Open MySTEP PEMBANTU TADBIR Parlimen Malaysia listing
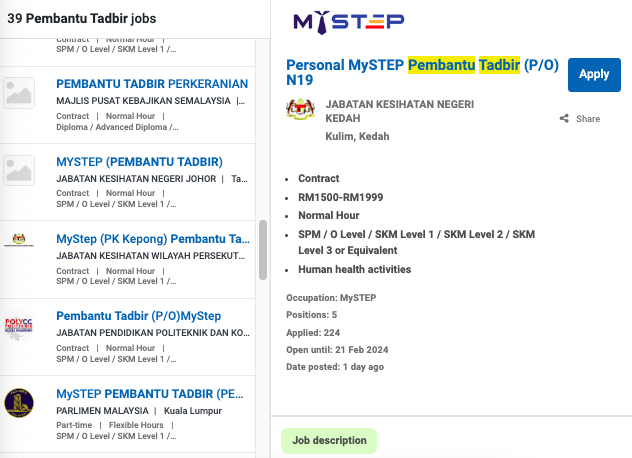The height and width of the screenshot is (458, 632). click(x=150, y=393)
